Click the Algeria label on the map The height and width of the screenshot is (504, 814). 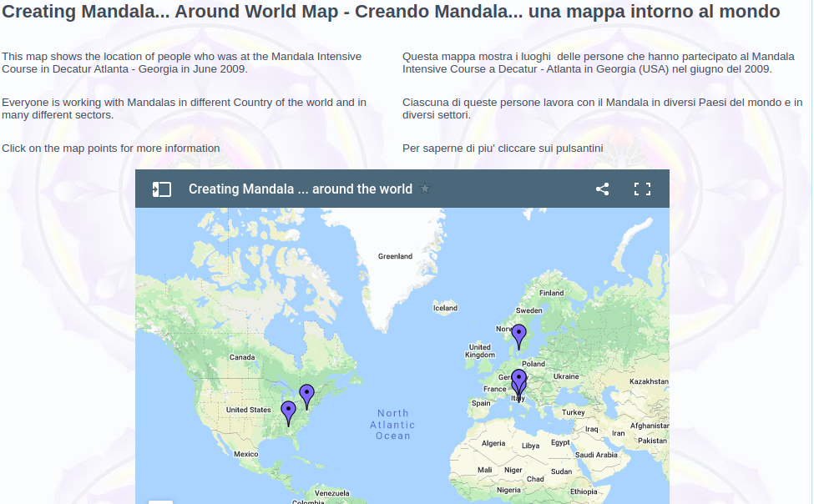click(493, 443)
